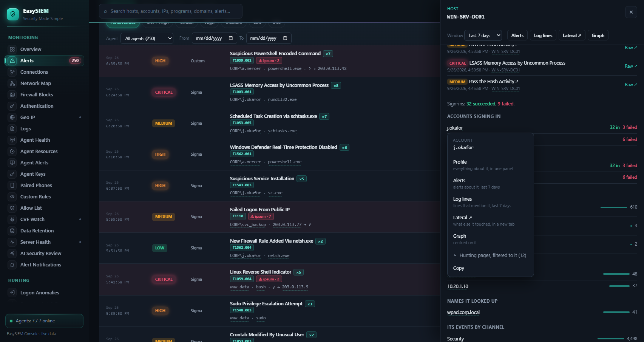Screen dimensions: 644x342
Task: Open Raw link for LSASS Memory Access alert
Action: pyautogui.click(x=631, y=66)
